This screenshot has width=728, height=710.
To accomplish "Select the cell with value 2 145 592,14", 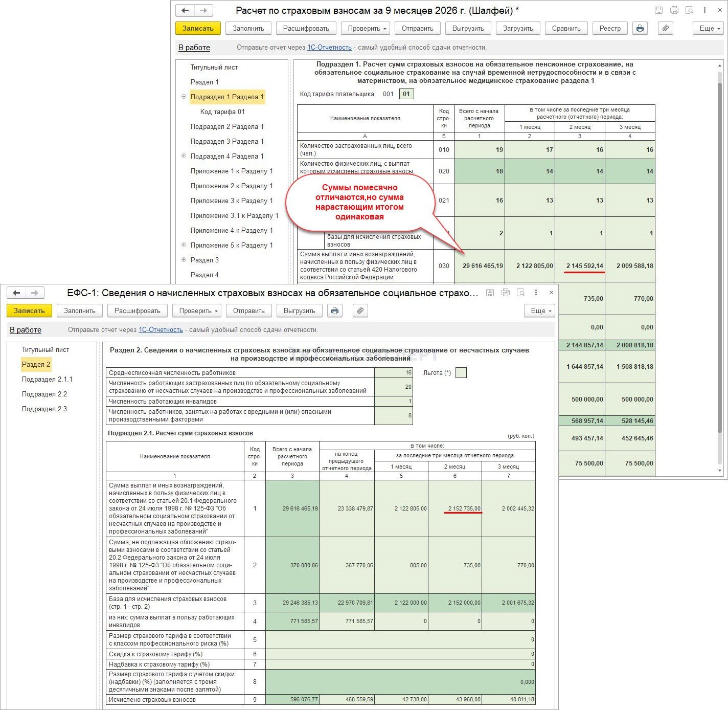I will pyautogui.click(x=580, y=265).
